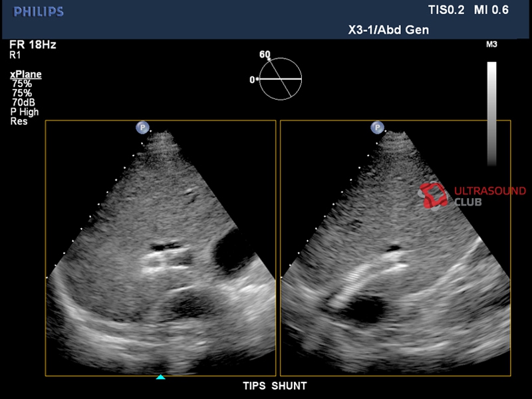Click the M3 gray map label

[x=491, y=45]
